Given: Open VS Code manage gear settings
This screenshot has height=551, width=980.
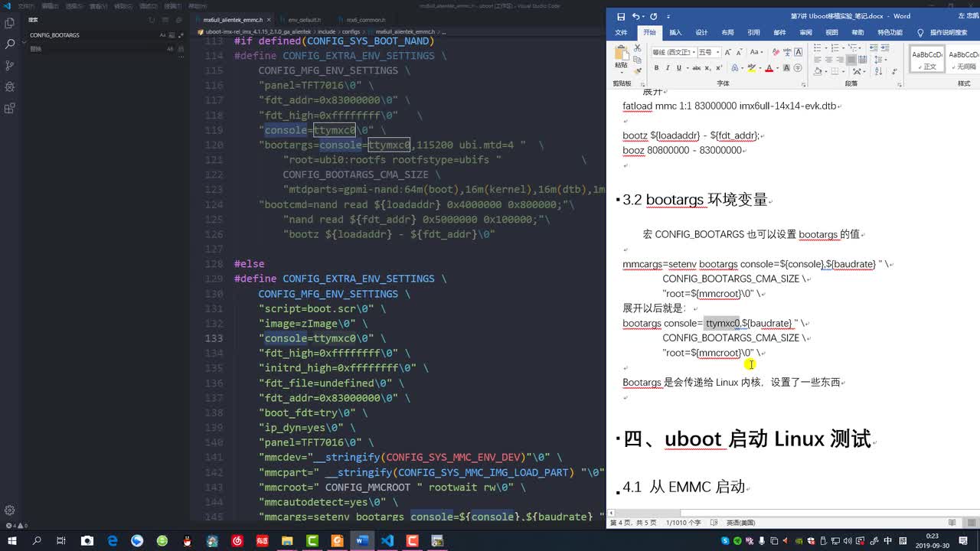Looking at the screenshot, I should (x=10, y=510).
